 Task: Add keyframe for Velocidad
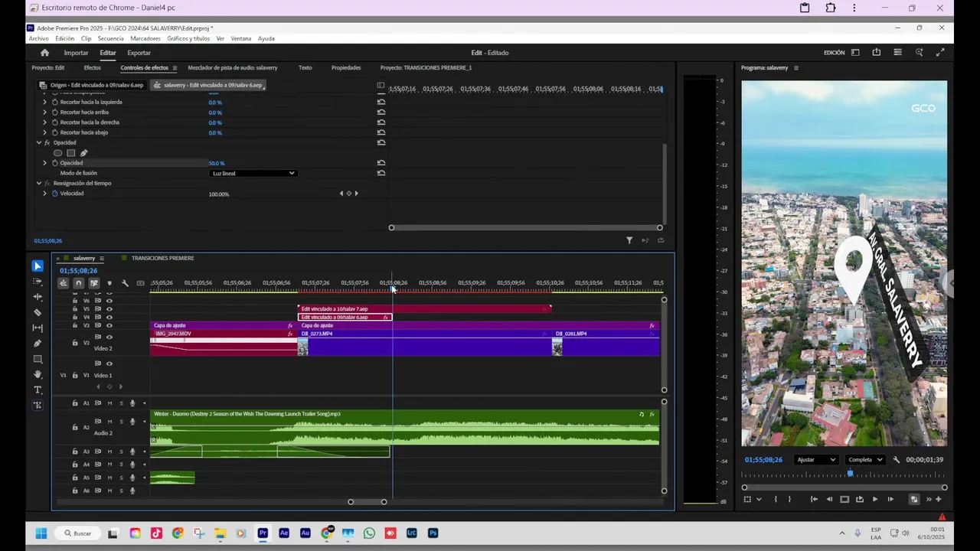click(348, 194)
